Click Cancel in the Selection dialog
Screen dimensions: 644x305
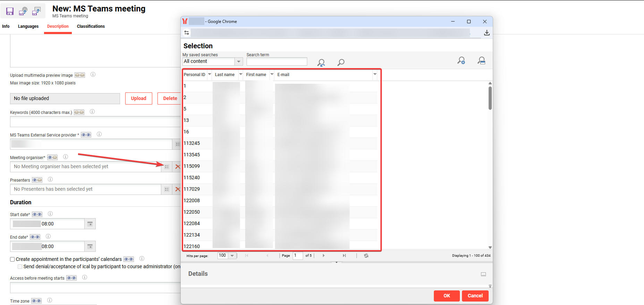pos(475,296)
